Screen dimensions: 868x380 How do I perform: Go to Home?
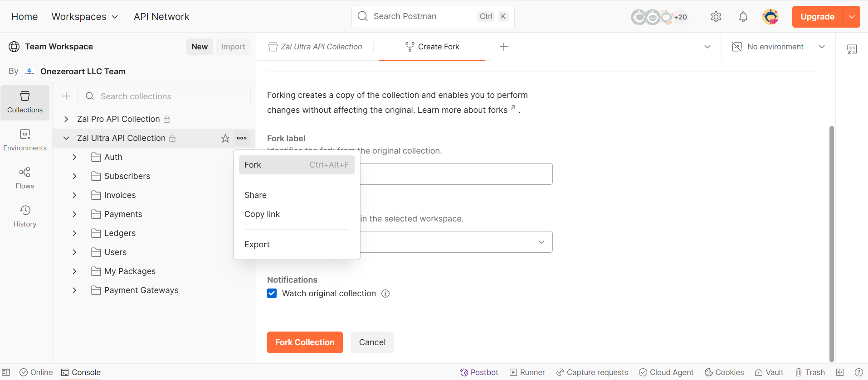click(x=24, y=17)
